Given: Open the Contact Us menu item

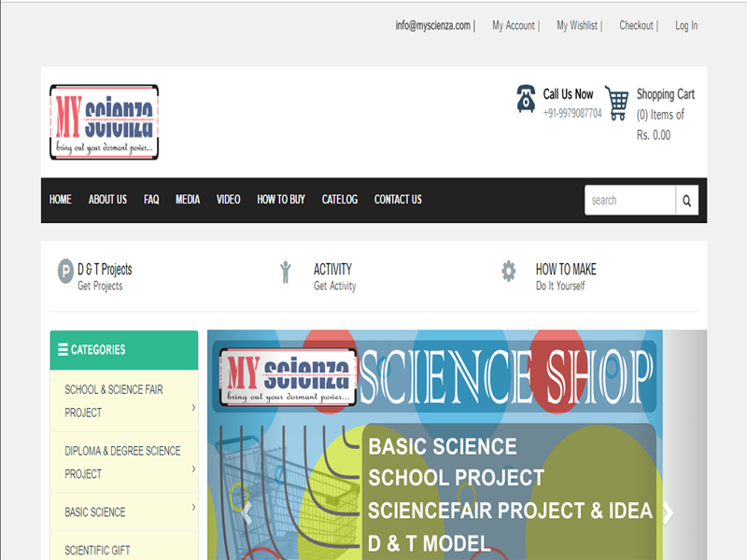Looking at the screenshot, I should pyautogui.click(x=398, y=200).
